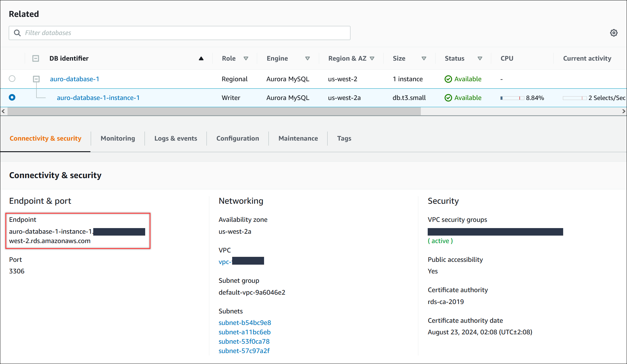Switch to the Monitoring tab
Viewport: 627px width, 364px height.
pos(118,138)
